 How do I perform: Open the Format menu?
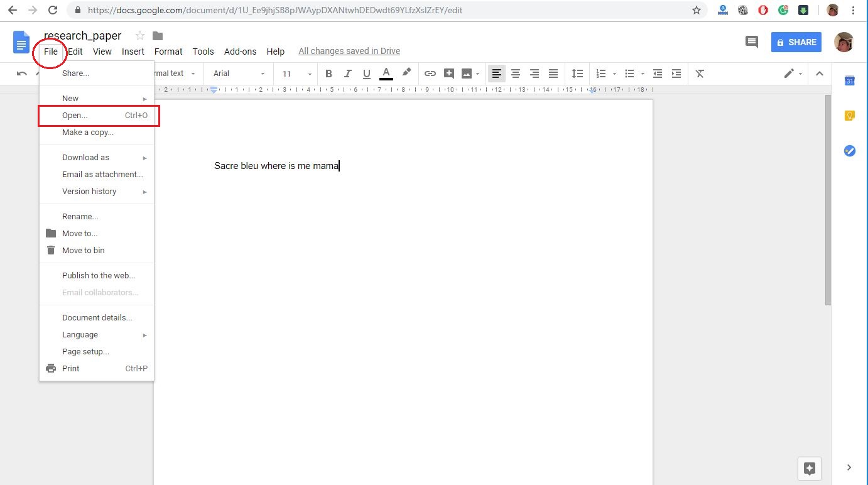click(x=168, y=52)
